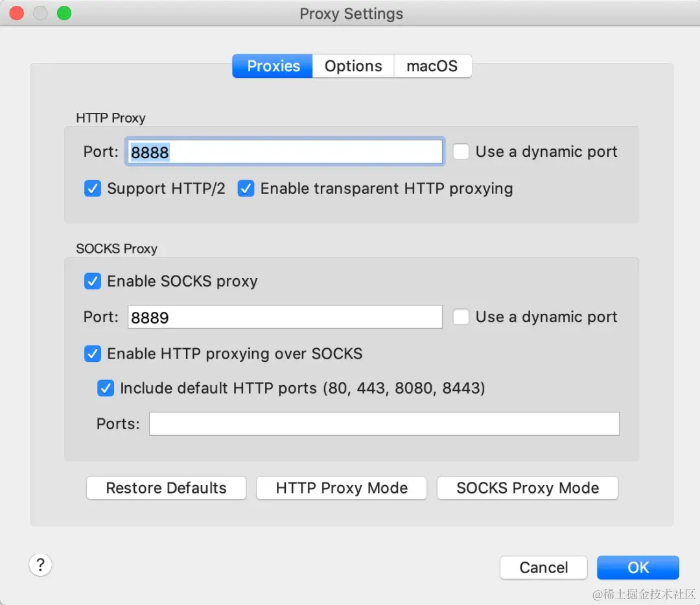Uncheck Enable SOCKS proxy
This screenshot has height=605, width=700.
click(93, 281)
